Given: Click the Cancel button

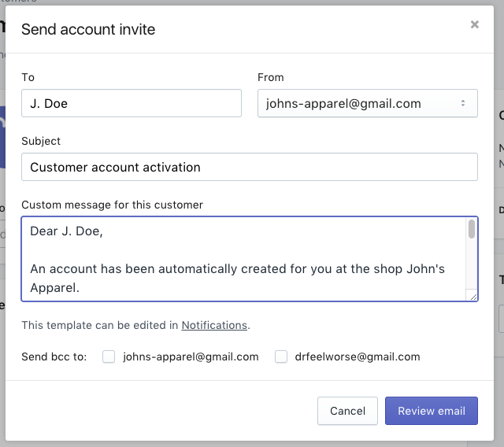Looking at the screenshot, I should pos(347,411).
